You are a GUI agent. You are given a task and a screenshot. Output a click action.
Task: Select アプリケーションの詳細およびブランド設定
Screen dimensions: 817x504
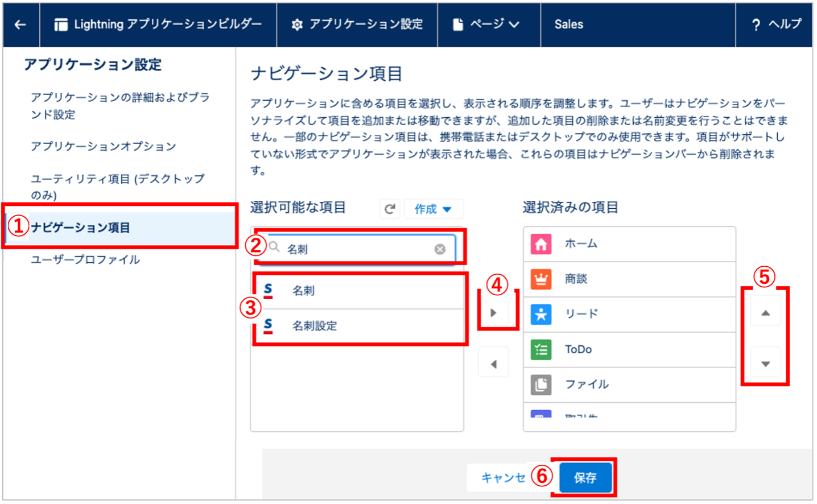pos(121,106)
